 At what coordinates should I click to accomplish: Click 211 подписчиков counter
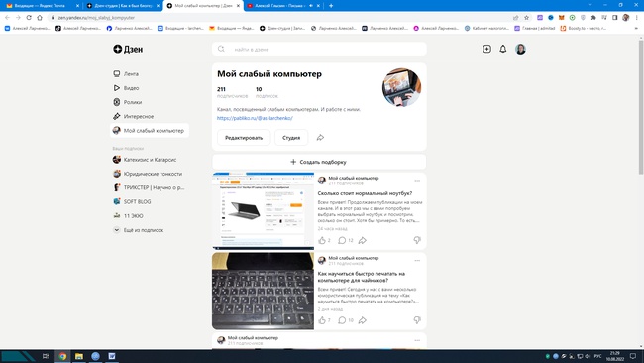pos(232,92)
